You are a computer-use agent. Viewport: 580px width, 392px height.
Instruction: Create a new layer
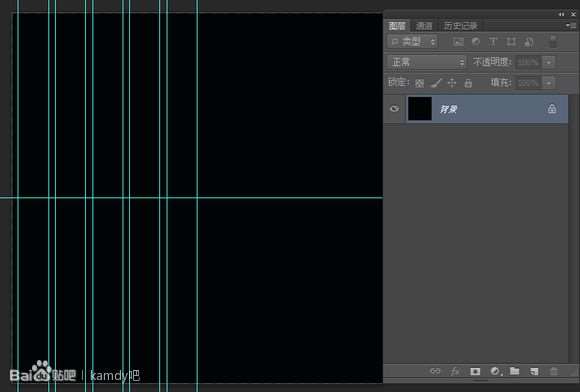(x=534, y=371)
